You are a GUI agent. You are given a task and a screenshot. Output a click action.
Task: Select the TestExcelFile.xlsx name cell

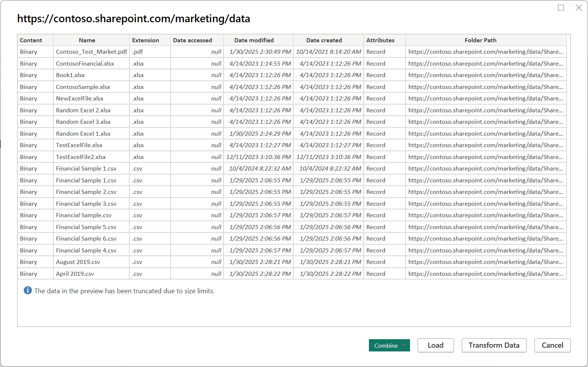tap(91, 145)
